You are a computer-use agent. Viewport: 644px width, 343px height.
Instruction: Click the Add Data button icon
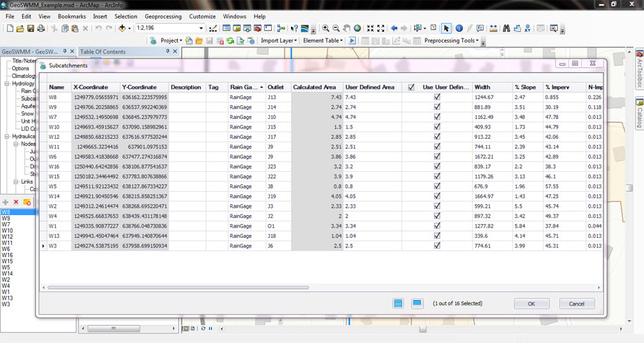click(x=123, y=28)
